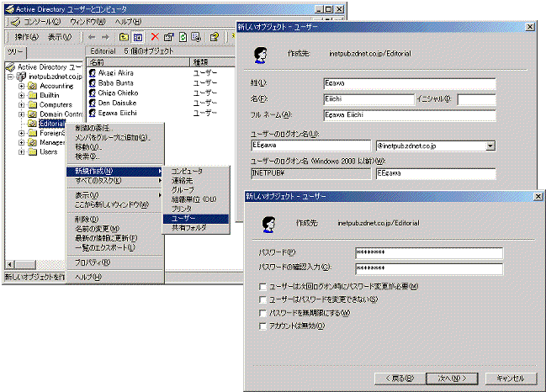Enable ユーザーは次回ログオン時にパスワード変更が必要 checkbox
Viewport: 546px width, 392px height.
click(264, 287)
